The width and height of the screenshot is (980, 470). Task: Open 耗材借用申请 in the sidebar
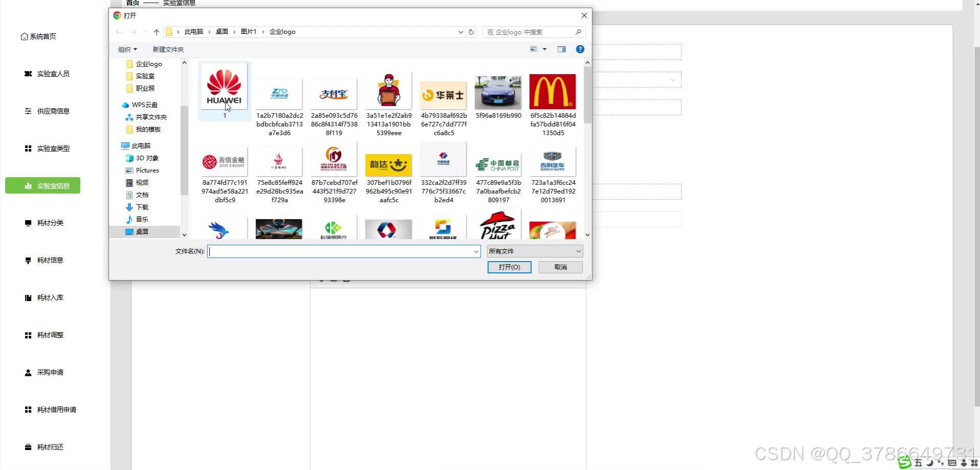pos(51,410)
